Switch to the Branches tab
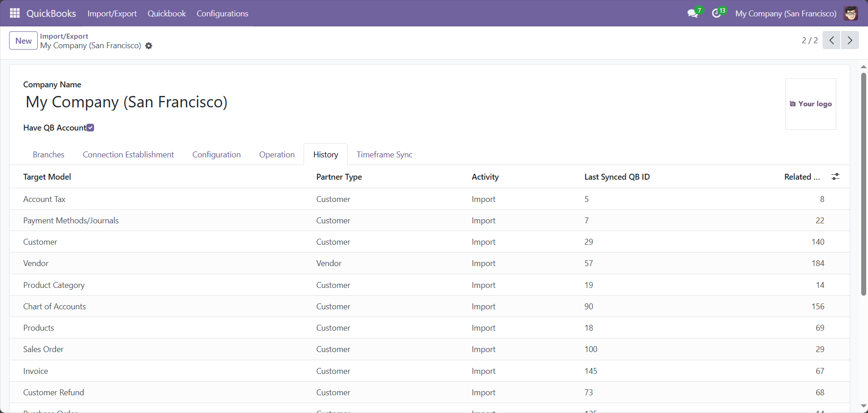Screen dimensions: 868x413 click(48, 154)
